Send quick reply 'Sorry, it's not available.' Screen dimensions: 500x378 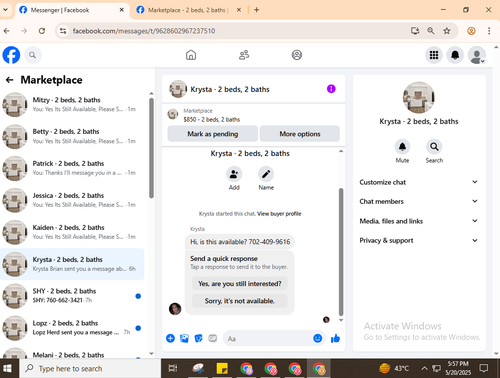click(240, 301)
